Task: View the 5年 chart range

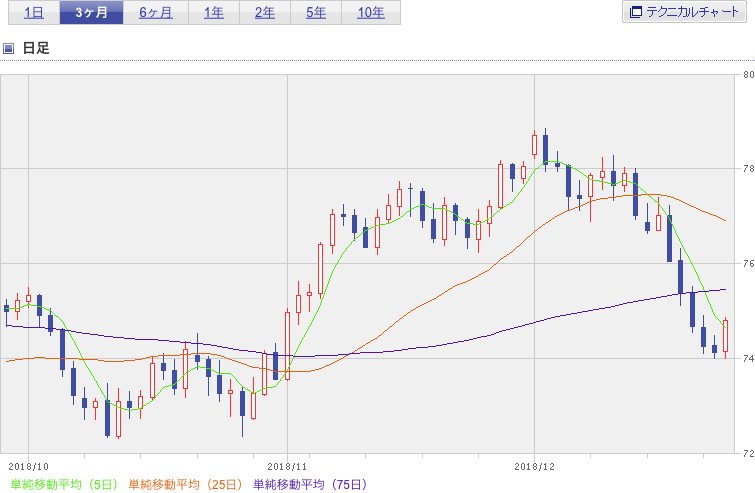Action: click(316, 13)
